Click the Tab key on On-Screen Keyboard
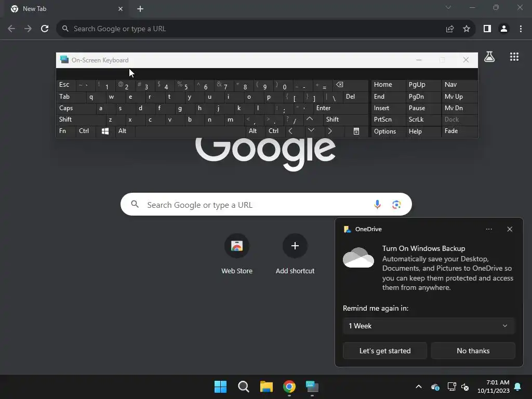The height and width of the screenshot is (399, 532). pyautogui.click(x=71, y=97)
